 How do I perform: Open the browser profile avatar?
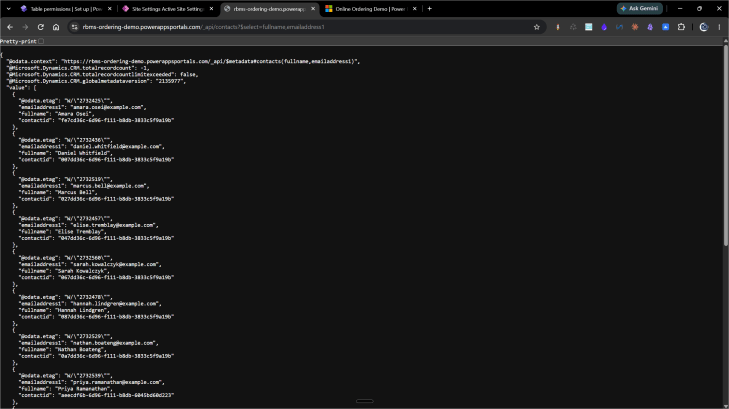(704, 27)
